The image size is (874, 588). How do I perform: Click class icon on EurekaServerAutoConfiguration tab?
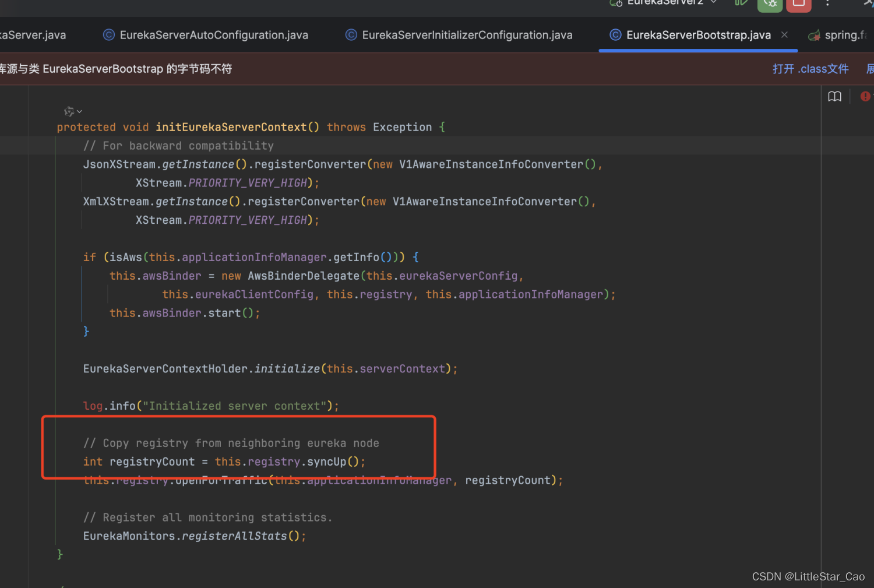[x=109, y=35]
